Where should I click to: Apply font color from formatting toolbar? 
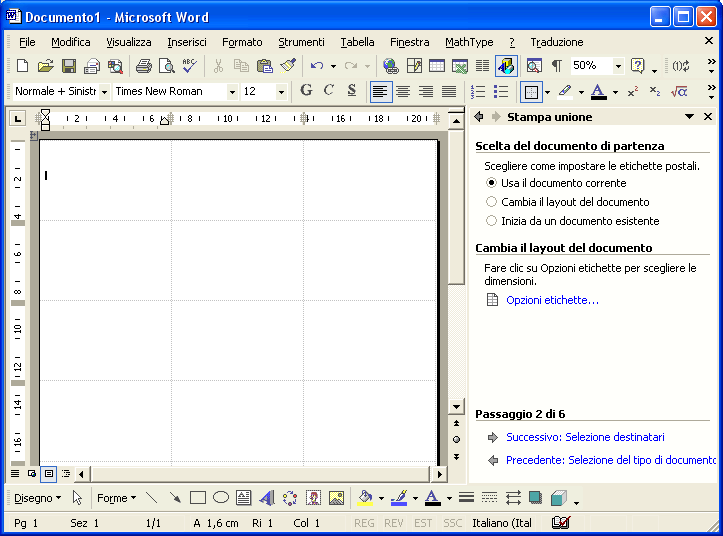click(599, 92)
